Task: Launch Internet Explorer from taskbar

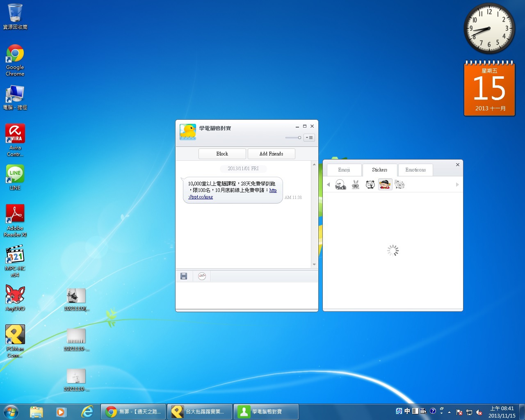Action: click(87, 412)
